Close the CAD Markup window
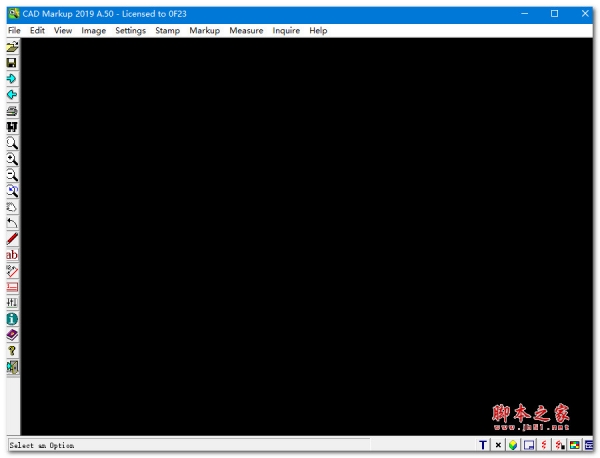Screen dimensions: 600x458 585,14
